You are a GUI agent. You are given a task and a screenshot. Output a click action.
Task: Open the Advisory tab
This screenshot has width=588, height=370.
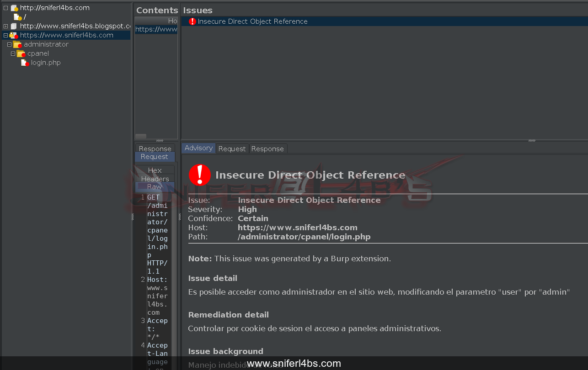coord(198,148)
